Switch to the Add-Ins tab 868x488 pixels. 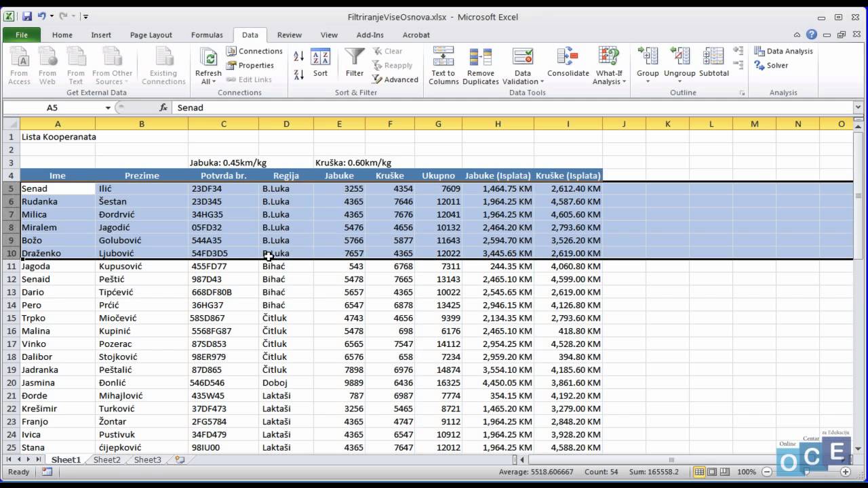coord(370,35)
